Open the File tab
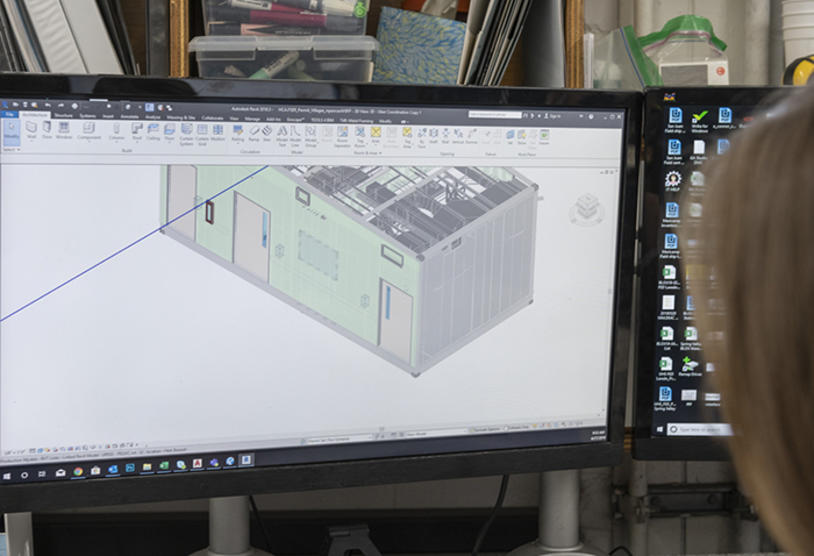Screen dimensions: 814x556 coord(9,114)
